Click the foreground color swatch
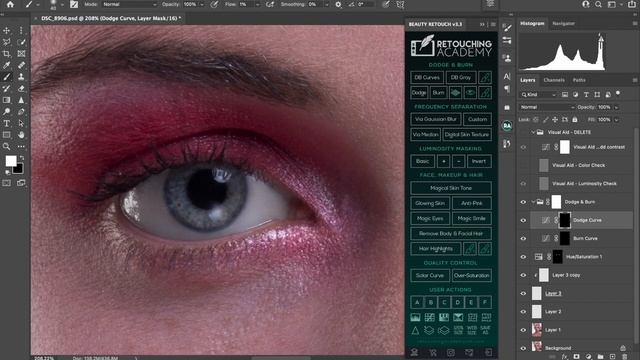This screenshot has width=640, height=360. tap(11, 161)
